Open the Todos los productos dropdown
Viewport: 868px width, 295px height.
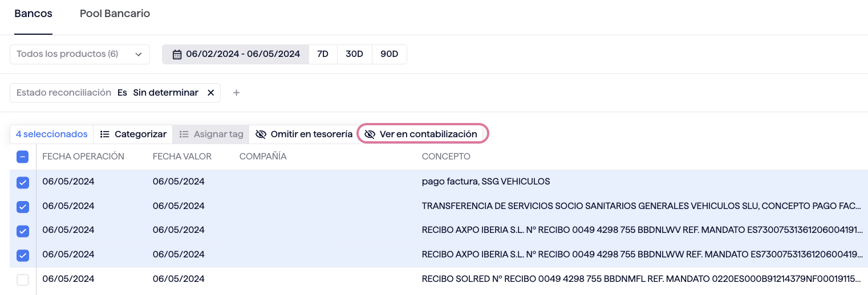[x=80, y=55]
